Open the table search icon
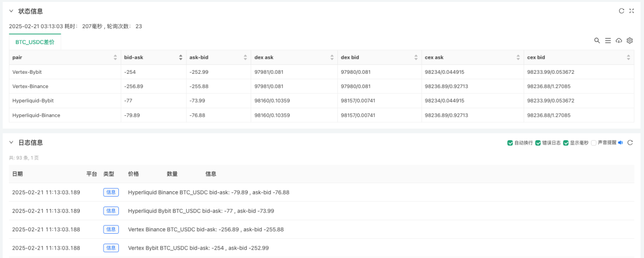Image resolution: width=644 pixels, height=258 pixels. (597, 41)
